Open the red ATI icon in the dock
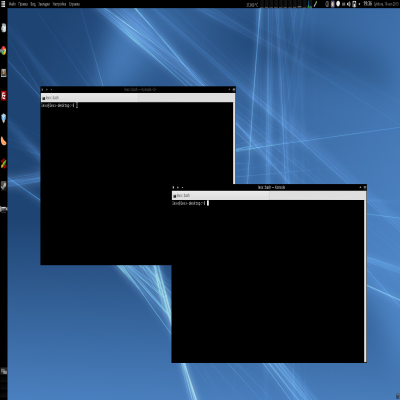The image size is (400, 400). (3, 96)
